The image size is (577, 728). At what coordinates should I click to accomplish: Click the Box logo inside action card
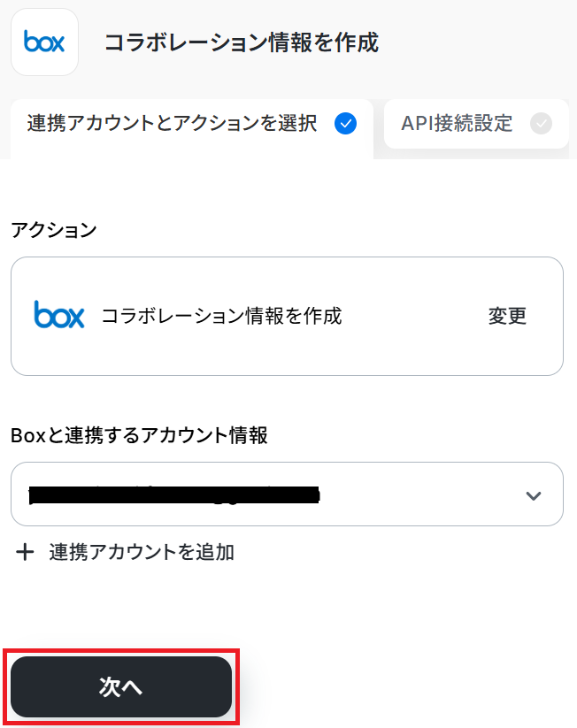click(x=59, y=315)
